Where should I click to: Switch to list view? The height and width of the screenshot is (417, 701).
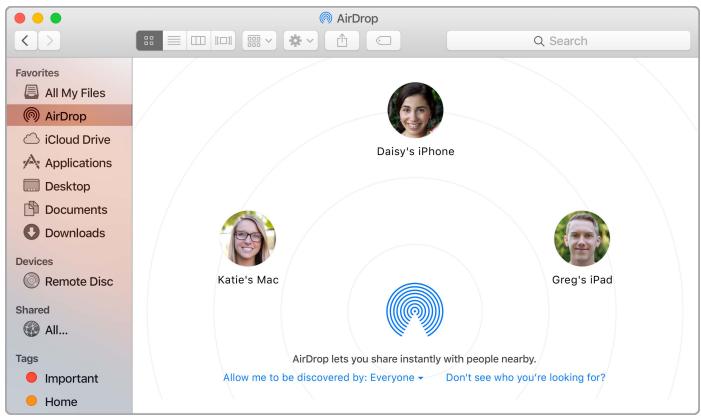(x=174, y=41)
